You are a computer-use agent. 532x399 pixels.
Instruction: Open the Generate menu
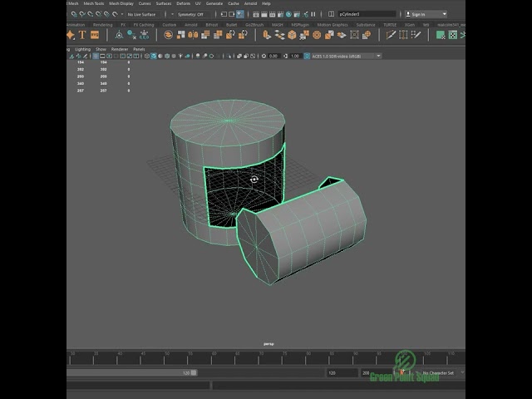pyautogui.click(x=214, y=3)
